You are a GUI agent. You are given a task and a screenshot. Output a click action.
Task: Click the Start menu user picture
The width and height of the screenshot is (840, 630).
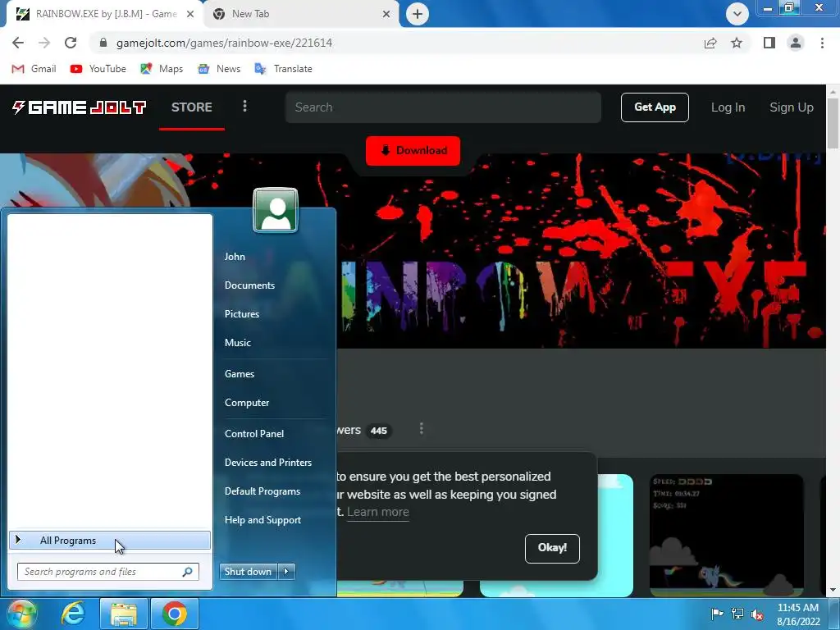click(276, 210)
